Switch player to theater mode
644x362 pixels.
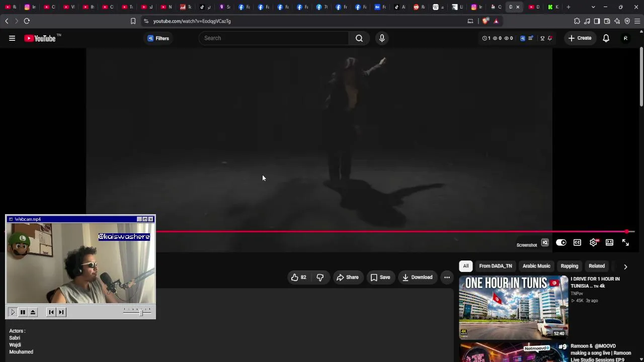(x=609, y=243)
